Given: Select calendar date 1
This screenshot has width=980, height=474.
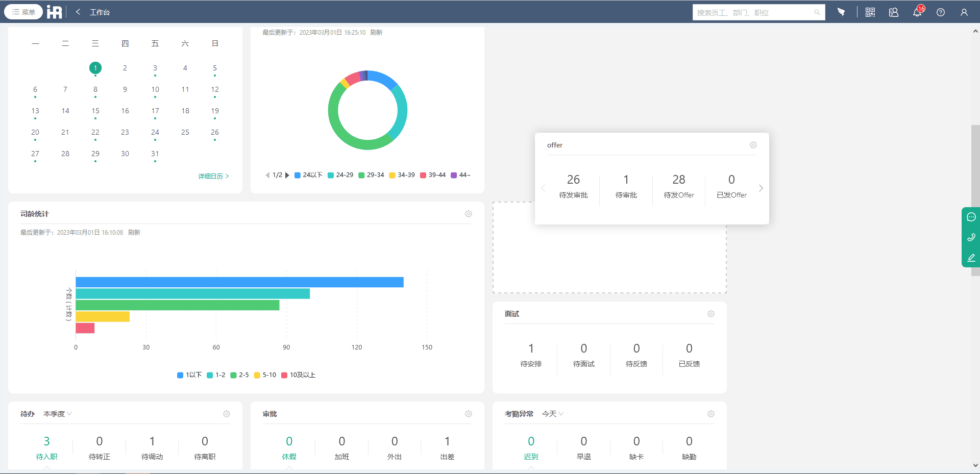Looking at the screenshot, I should tap(95, 68).
